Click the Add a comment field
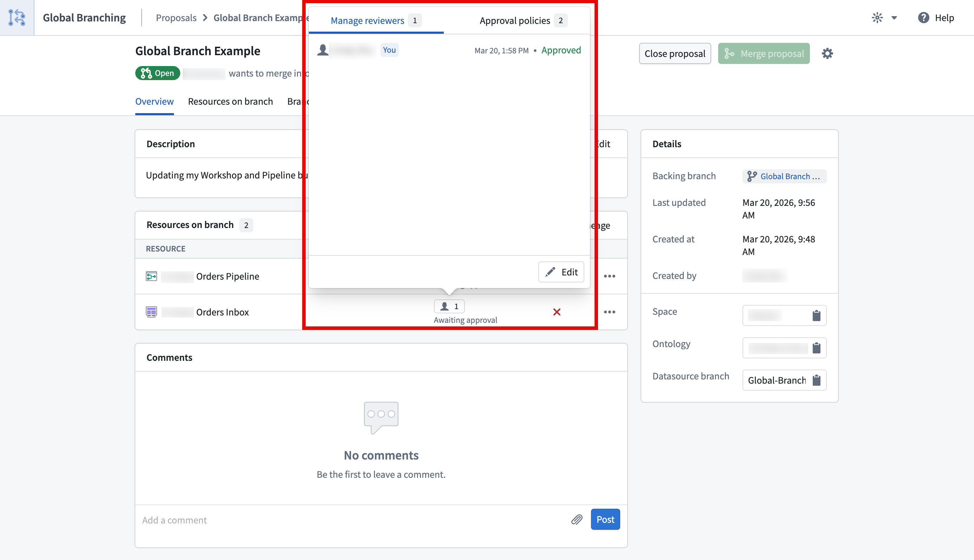The height and width of the screenshot is (560, 974). click(269, 520)
